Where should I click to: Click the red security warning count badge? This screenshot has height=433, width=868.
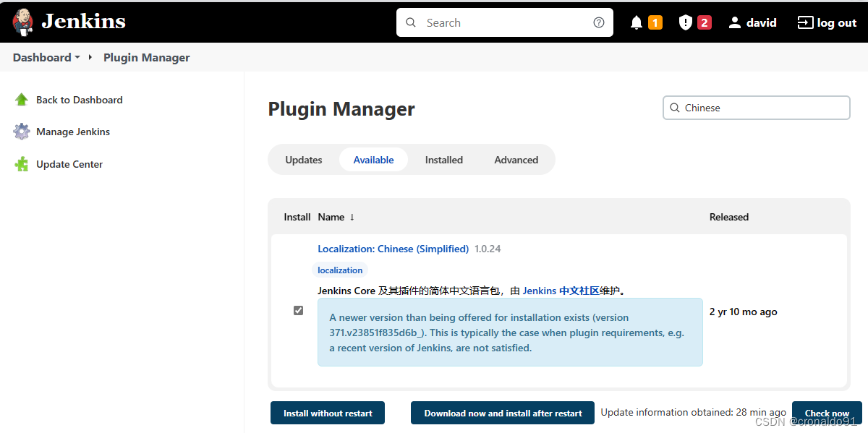[x=705, y=22]
